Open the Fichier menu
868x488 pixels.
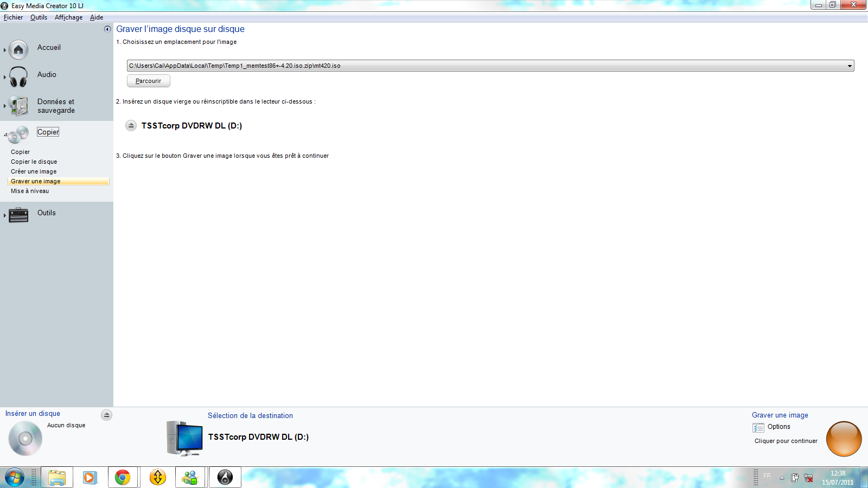click(x=13, y=17)
